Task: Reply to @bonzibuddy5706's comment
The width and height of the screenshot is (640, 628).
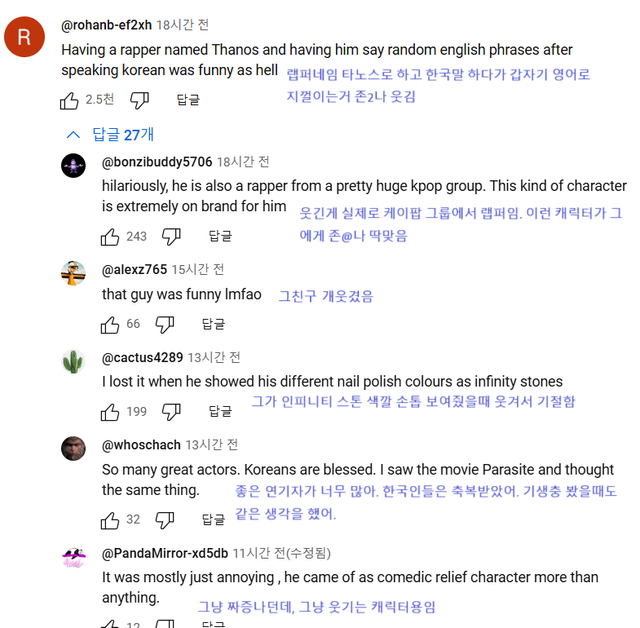Action: [x=220, y=236]
